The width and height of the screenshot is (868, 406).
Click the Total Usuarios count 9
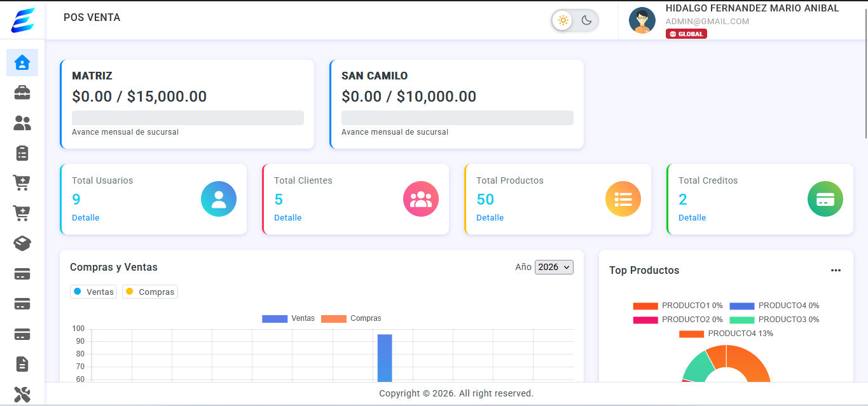point(76,200)
